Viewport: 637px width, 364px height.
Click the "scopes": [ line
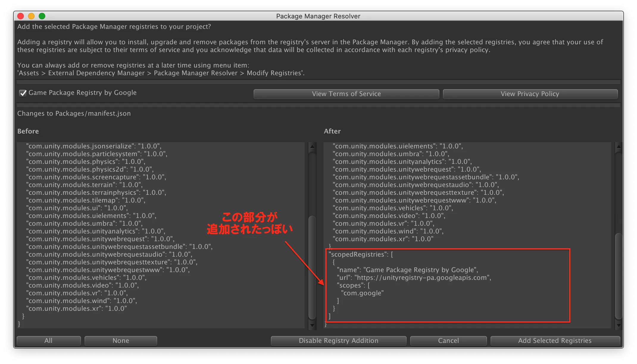(x=353, y=285)
